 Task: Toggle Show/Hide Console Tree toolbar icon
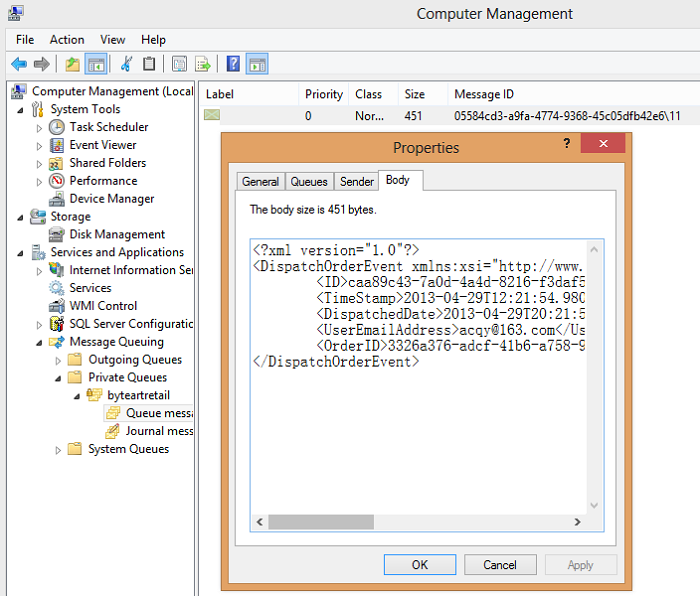pos(96,64)
